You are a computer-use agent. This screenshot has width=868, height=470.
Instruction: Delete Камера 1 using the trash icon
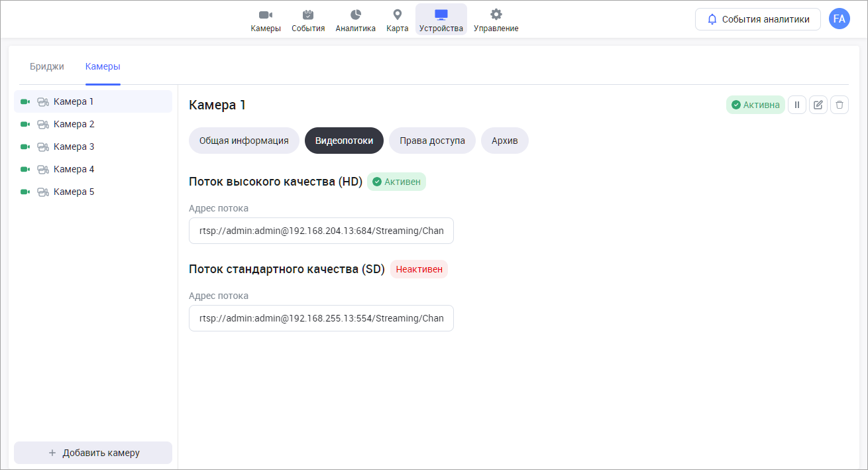pyautogui.click(x=840, y=105)
